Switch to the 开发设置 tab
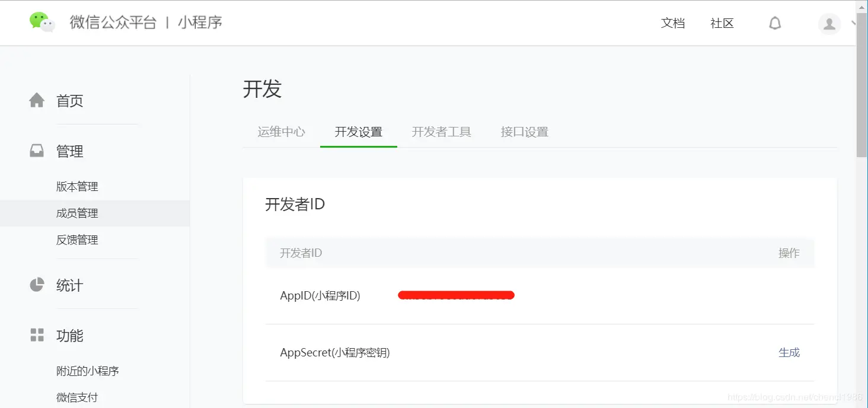This screenshot has height=408, width=868. [359, 132]
